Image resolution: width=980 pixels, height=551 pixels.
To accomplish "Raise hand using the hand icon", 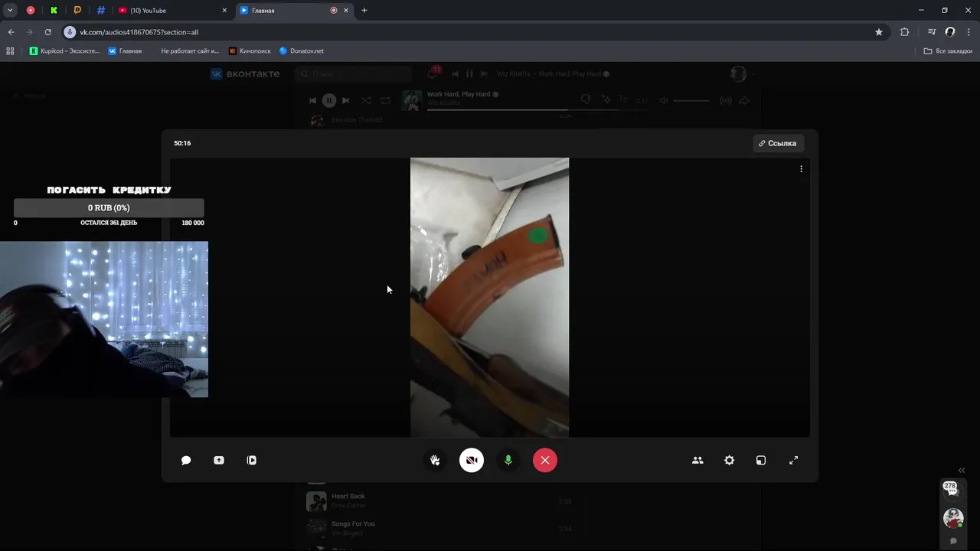I will click(x=435, y=460).
